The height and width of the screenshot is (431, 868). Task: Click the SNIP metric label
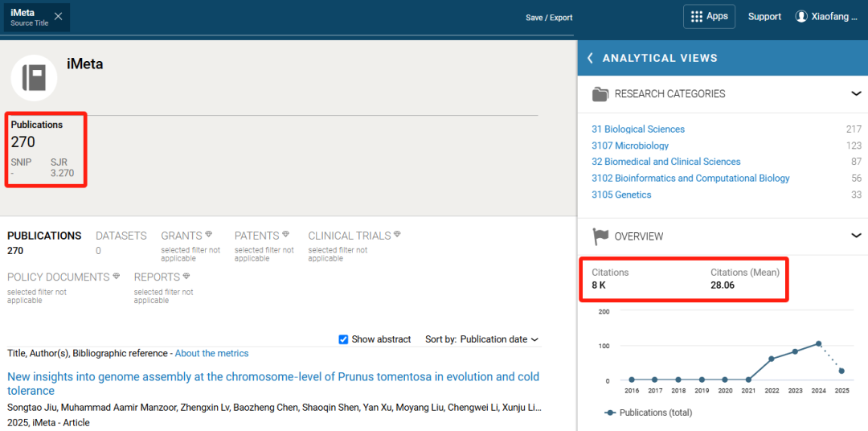click(22, 162)
